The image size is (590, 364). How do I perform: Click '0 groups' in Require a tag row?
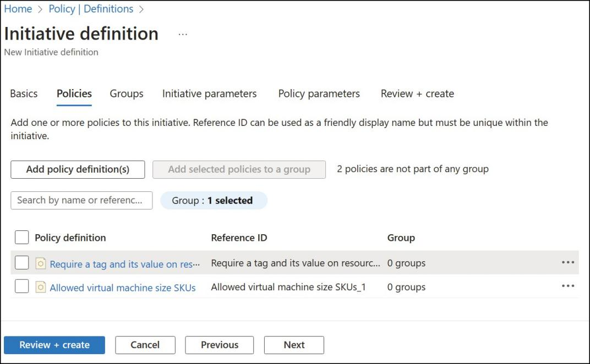406,263
